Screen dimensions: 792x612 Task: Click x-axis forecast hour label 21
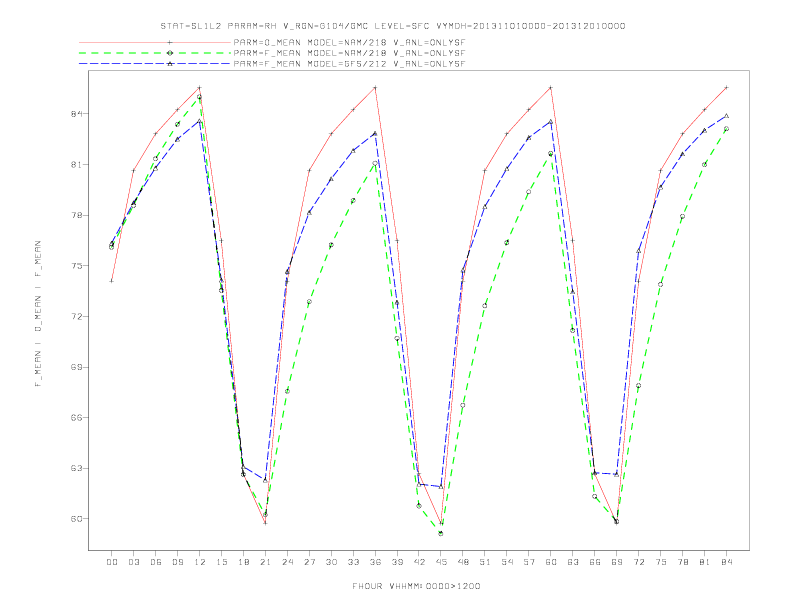[x=265, y=562]
